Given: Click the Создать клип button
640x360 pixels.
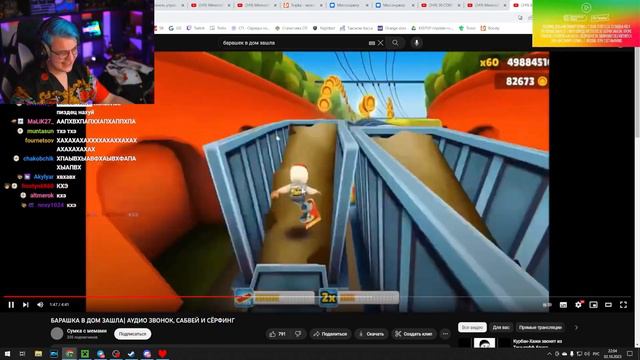Looking at the screenshot, I should pyautogui.click(x=414, y=334).
